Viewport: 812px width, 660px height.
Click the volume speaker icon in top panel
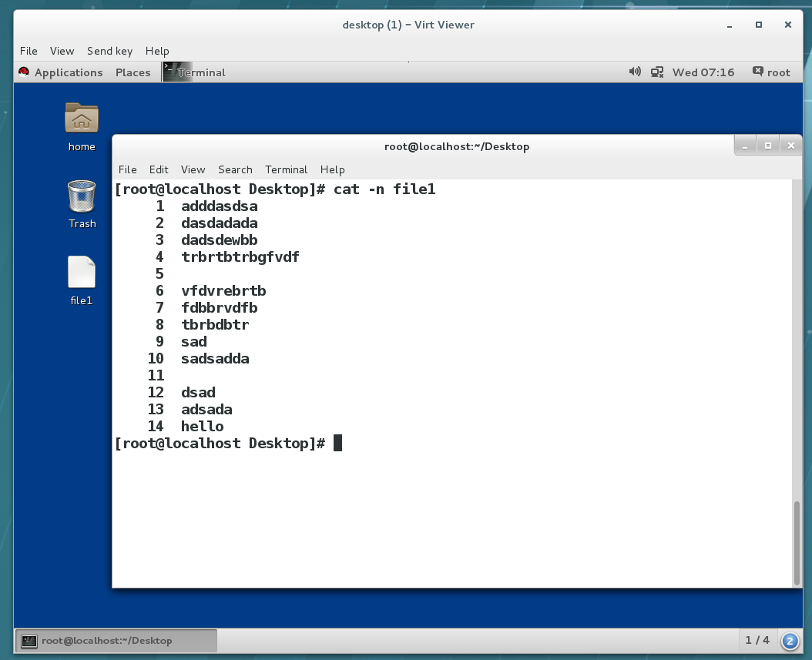tap(635, 72)
